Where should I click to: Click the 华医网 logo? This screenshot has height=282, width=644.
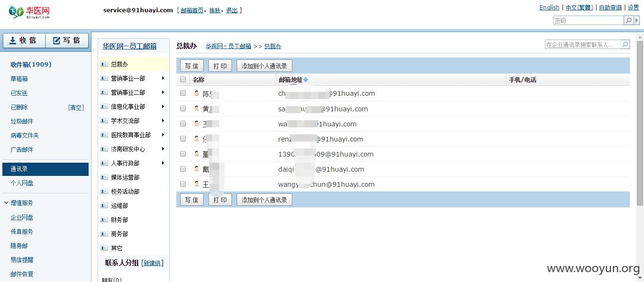click(29, 12)
